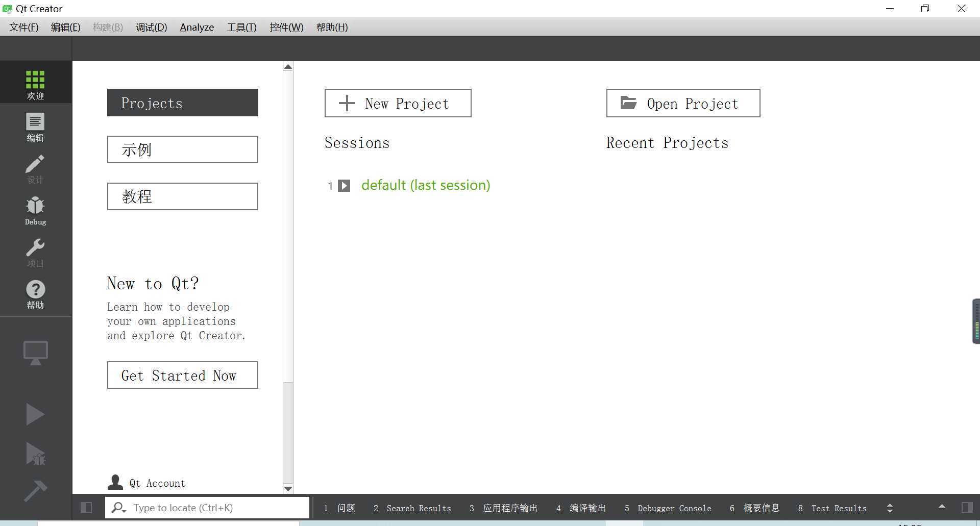The width and height of the screenshot is (980, 526).
Task: Open the 问题 (Issues) output pane
Action: [339, 508]
